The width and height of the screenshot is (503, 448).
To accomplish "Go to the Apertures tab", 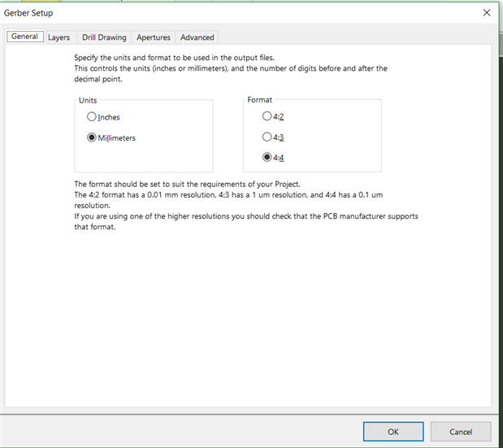I will click(x=154, y=37).
